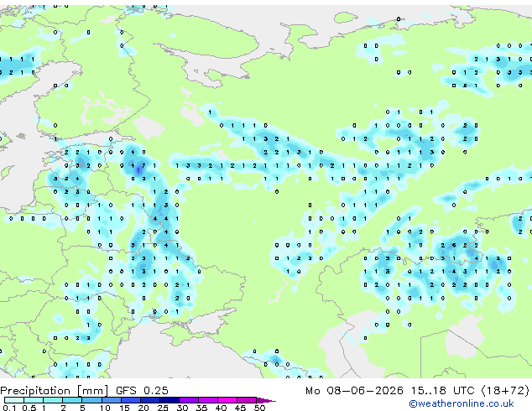The height and width of the screenshot is (411, 532).
Task: Select the legend swatch between 0.5 and 1
Action: click(x=34, y=400)
